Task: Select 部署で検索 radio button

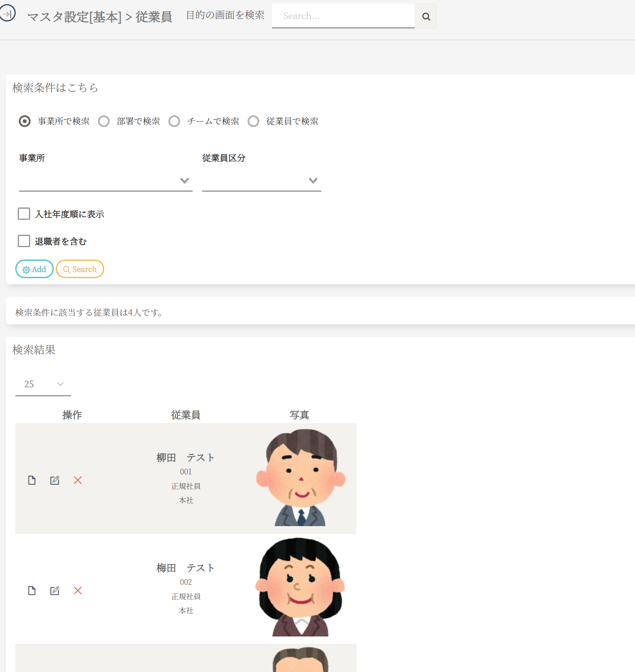Action: (104, 121)
